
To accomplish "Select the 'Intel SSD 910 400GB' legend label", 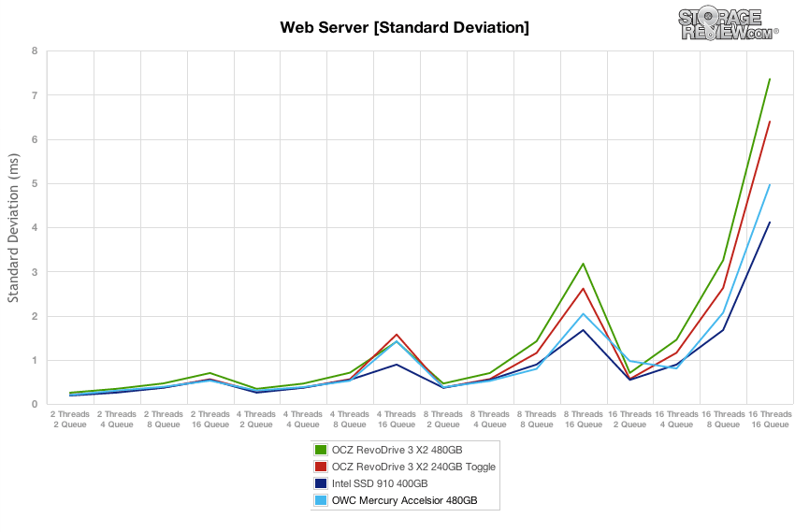I will [380, 483].
